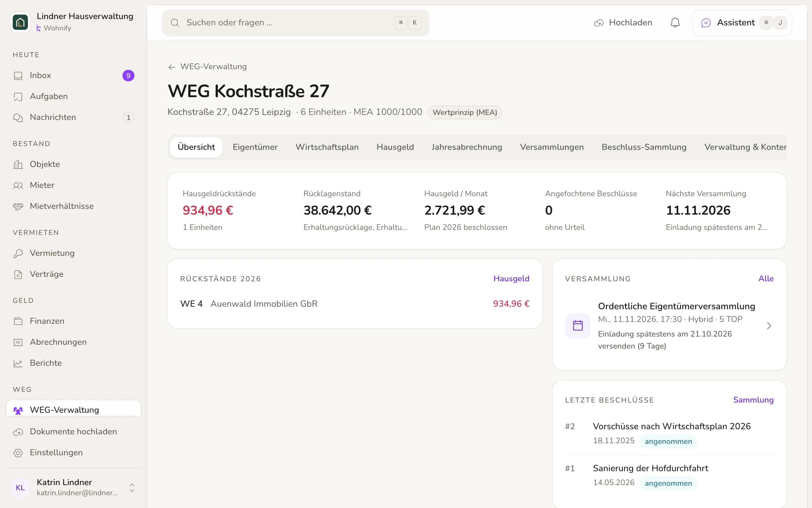The width and height of the screenshot is (812, 508).
Task: Click the Objekte building icon
Action: pos(18,165)
